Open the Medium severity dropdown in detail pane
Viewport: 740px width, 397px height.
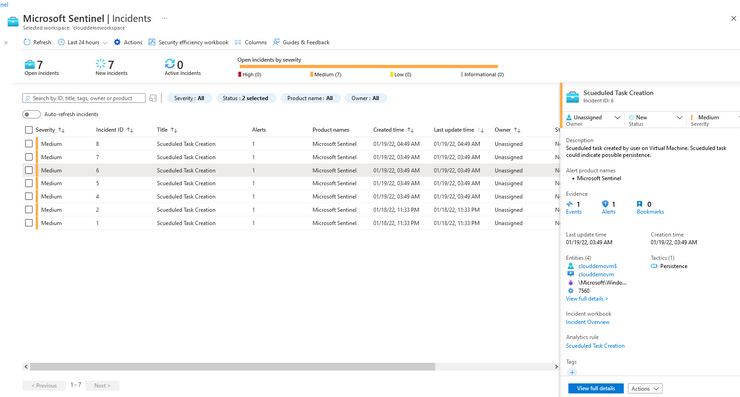point(715,118)
